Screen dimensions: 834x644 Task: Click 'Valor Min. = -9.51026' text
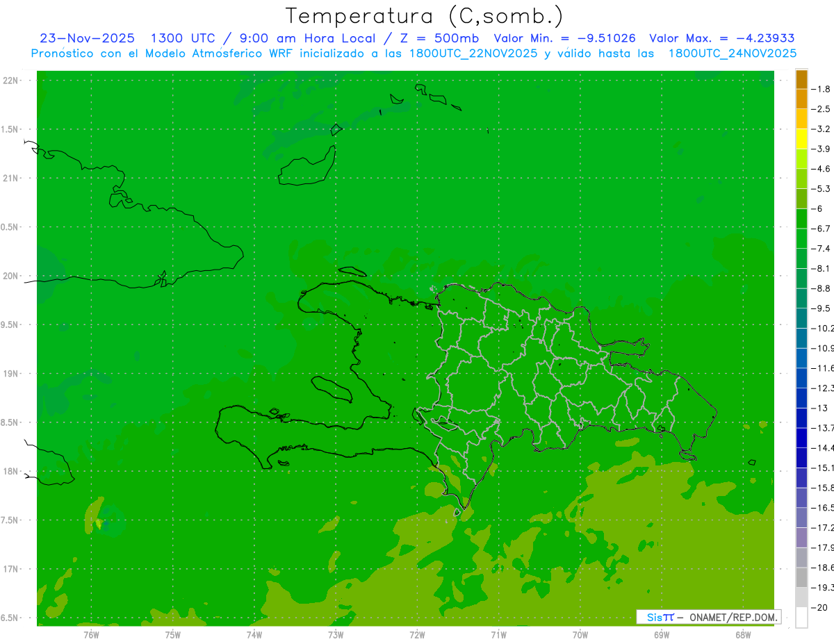564,38
